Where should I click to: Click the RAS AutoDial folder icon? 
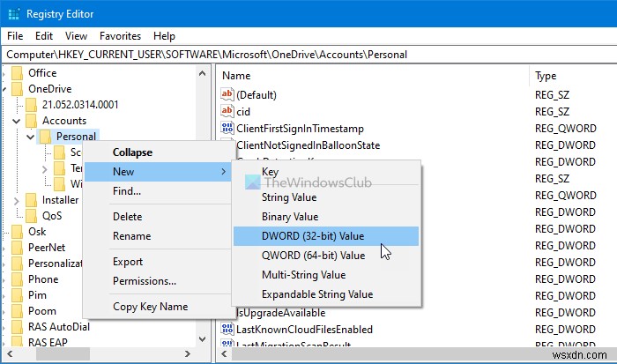pos(18,327)
